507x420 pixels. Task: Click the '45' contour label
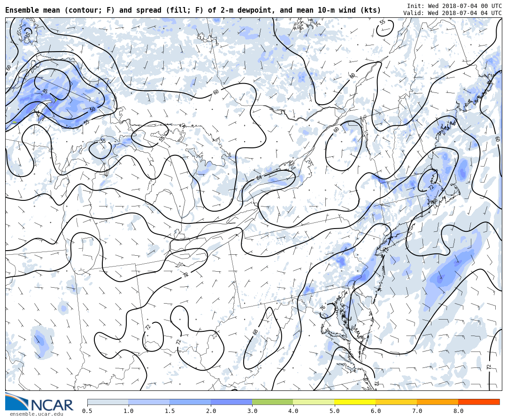(x=45, y=92)
